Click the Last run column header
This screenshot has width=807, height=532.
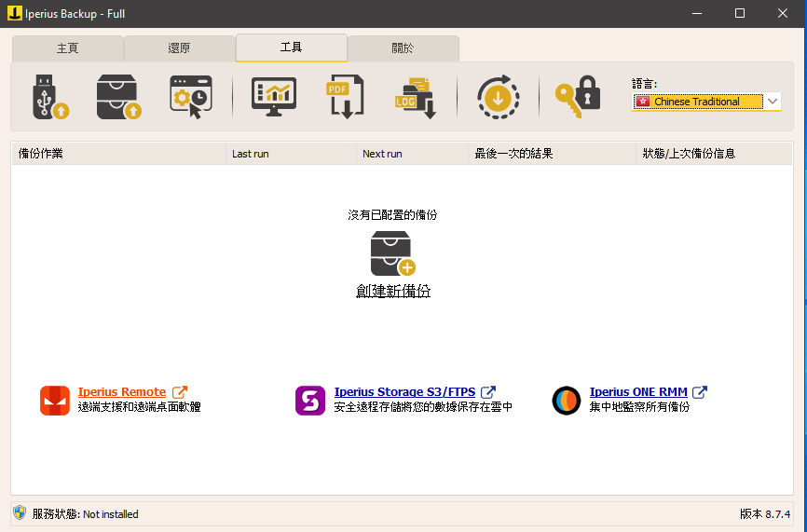[252, 154]
